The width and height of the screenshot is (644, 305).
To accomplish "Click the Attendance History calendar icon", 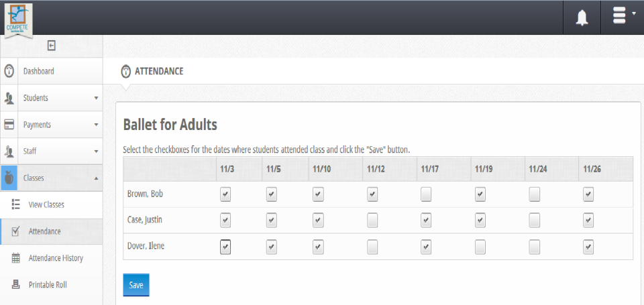I will [15, 258].
